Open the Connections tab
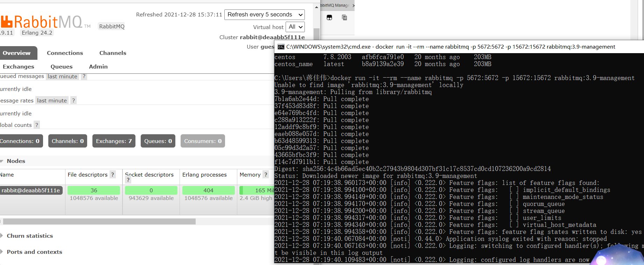Image resolution: width=644 pixels, height=265 pixels. click(x=65, y=53)
